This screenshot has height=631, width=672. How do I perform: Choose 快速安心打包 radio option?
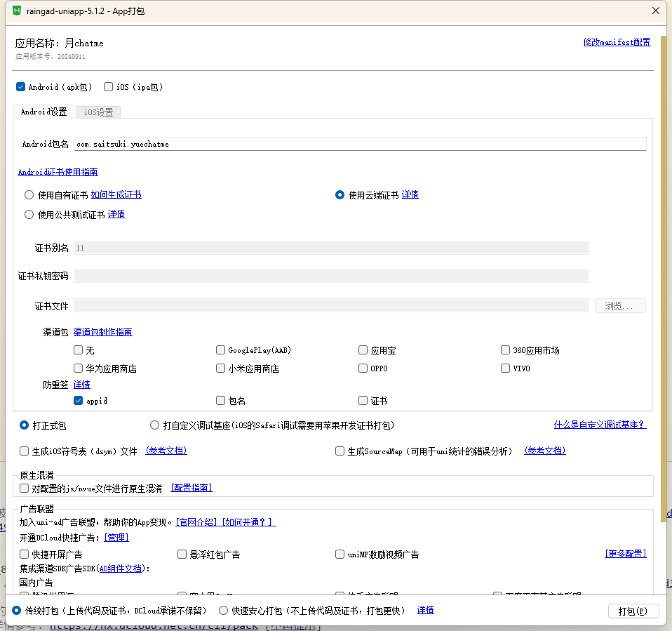pyautogui.click(x=224, y=611)
